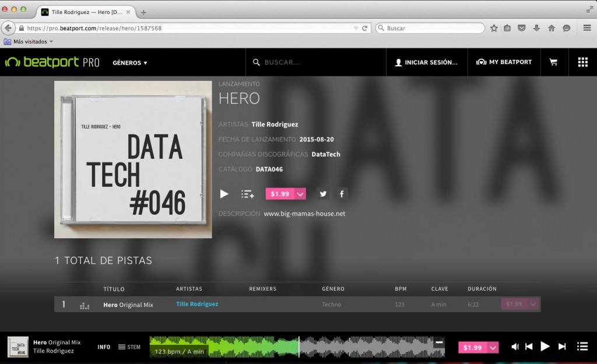Open the DataTech label page
Viewport: 597px width, 364px height.
pos(326,154)
